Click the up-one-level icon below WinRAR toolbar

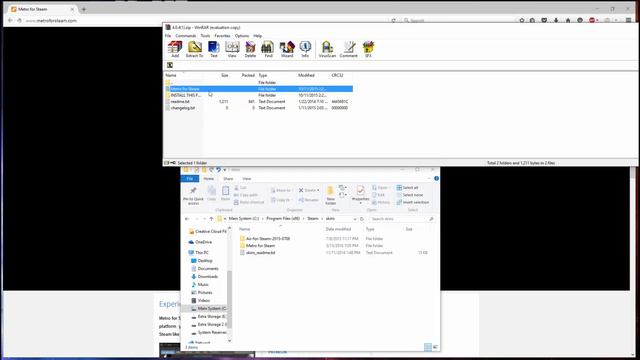[x=170, y=65]
